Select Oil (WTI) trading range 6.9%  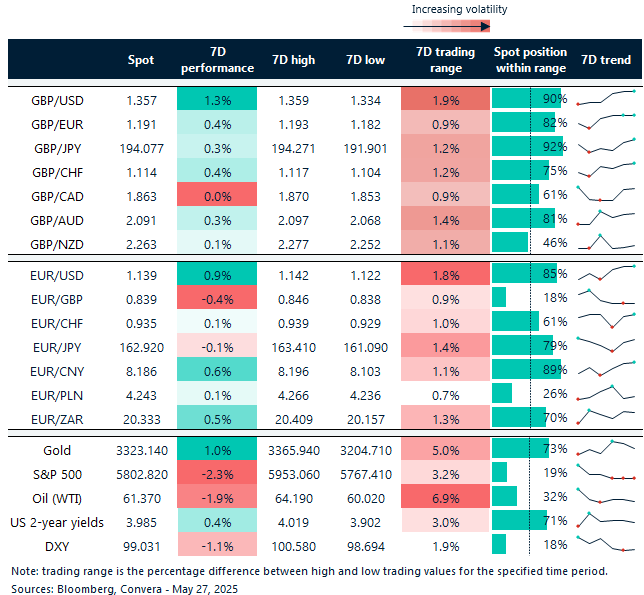click(x=446, y=496)
